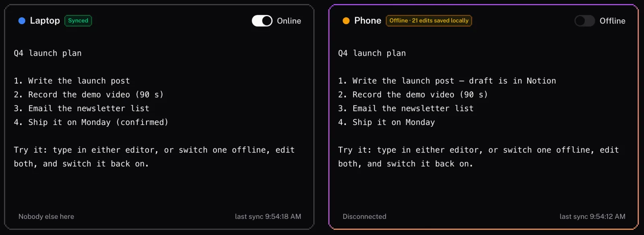Click the green Synced badge on Laptop
This screenshot has width=644, height=235.
(x=78, y=21)
